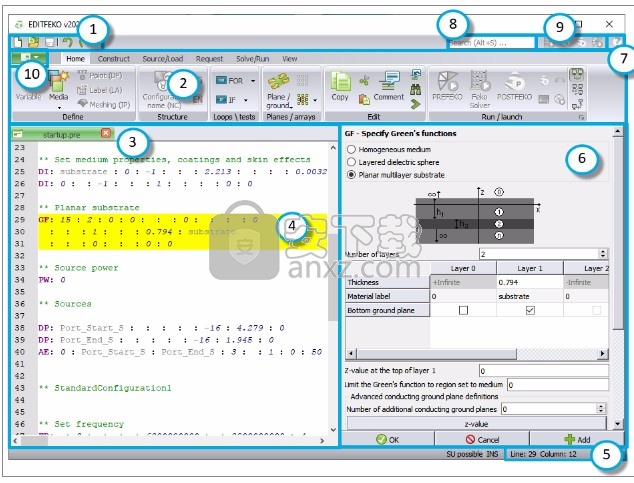
Task: Click the Cut scissors icon
Action: click(x=364, y=80)
